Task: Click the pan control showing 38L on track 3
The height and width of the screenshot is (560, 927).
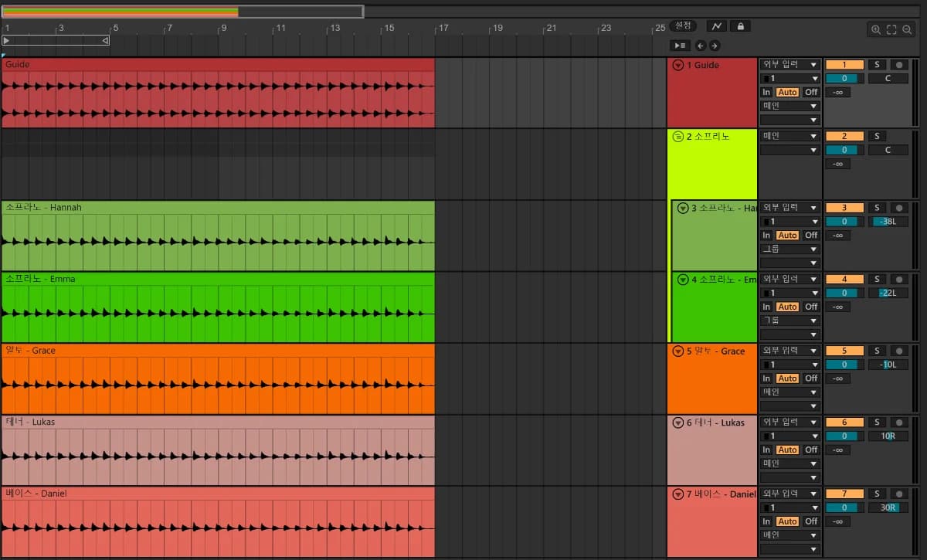Action: tap(888, 222)
